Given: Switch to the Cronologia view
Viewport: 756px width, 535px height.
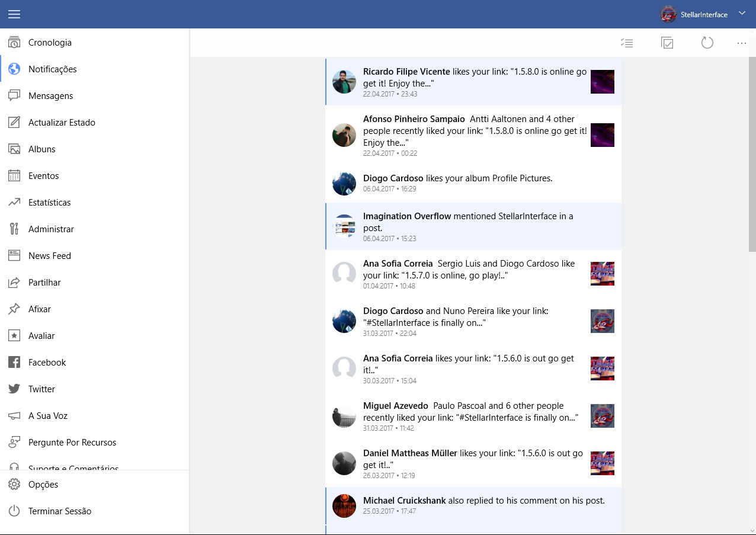Looking at the screenshot, I should click(50, 42).
